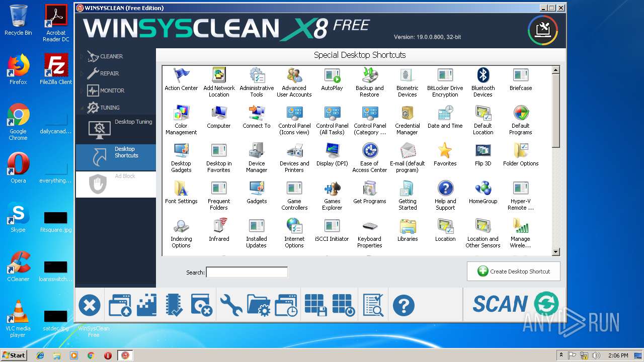The image size is (644, 362).
Task: Click the window with clock toolbar icon
Action: pyautogui.click(x=287, y=305)
